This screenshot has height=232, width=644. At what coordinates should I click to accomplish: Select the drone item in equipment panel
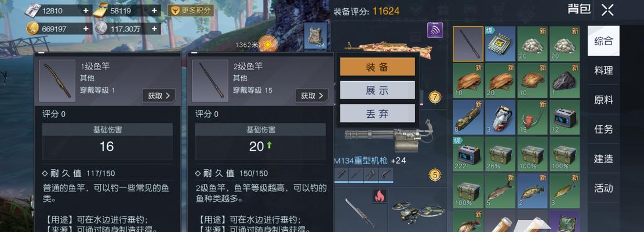pyautogui.click(x=417, y=210)
